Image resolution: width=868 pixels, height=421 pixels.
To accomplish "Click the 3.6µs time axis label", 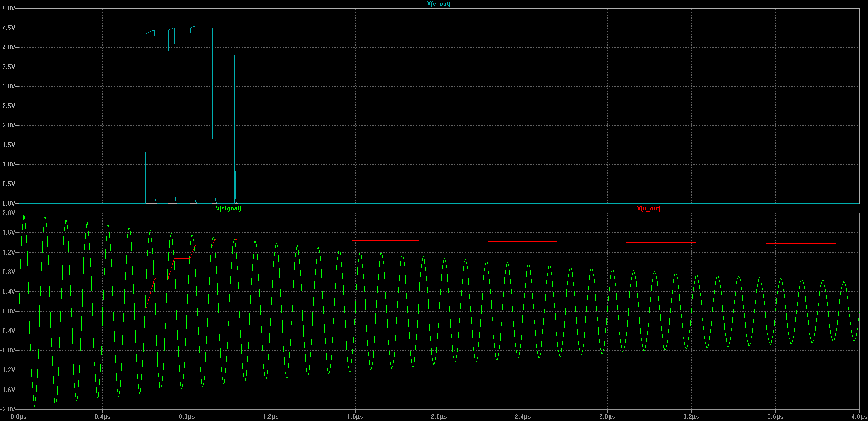I will pyautogui.click(x=775, y=416).
